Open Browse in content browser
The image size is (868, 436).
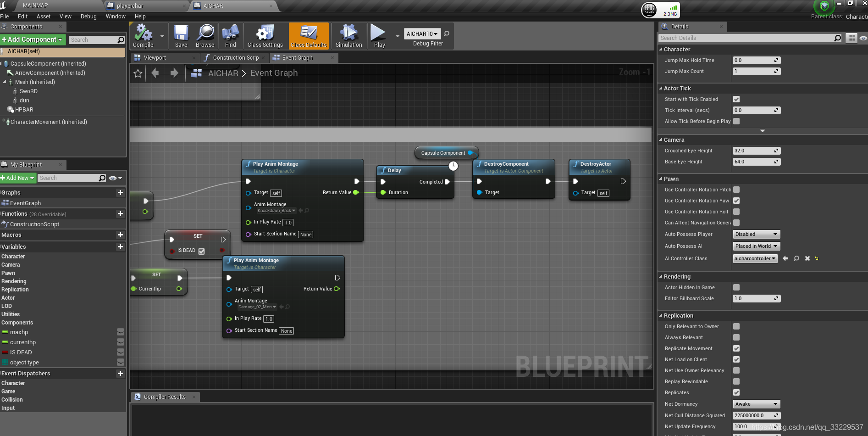(205, 36)
